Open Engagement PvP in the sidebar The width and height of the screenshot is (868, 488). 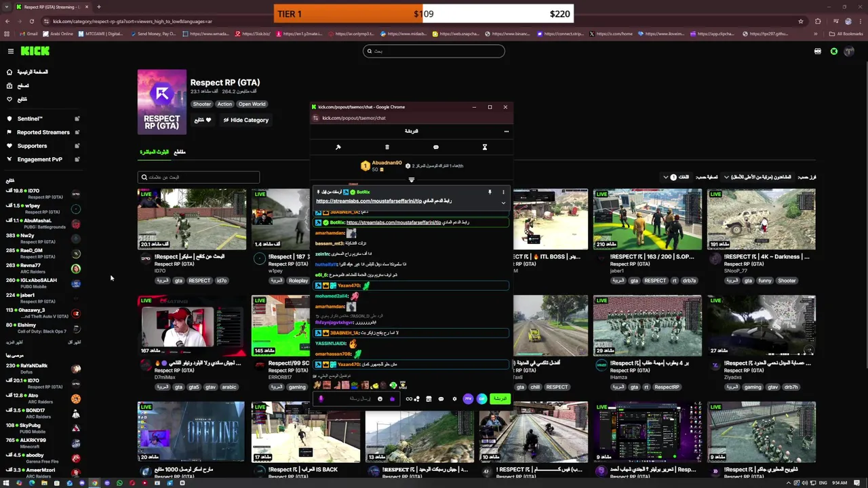(x=39, y=159)
